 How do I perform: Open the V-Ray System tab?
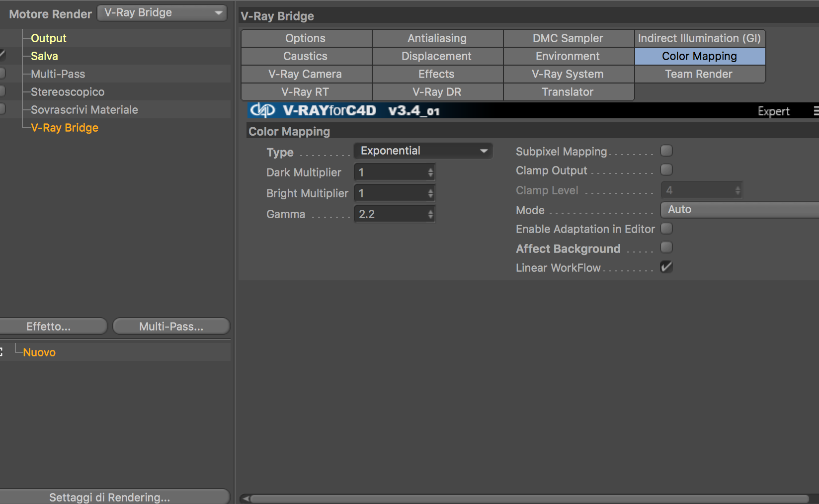[569, 74]
